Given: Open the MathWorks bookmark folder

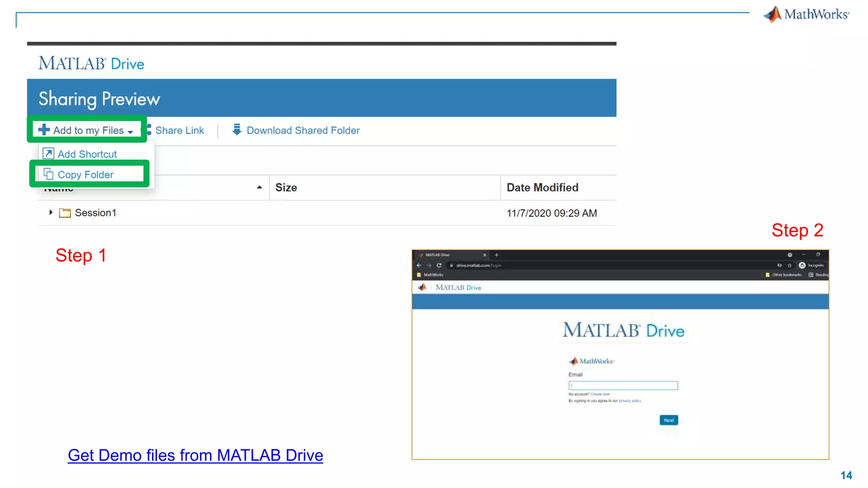Looking at the screenshot, I should coord(430,275).
